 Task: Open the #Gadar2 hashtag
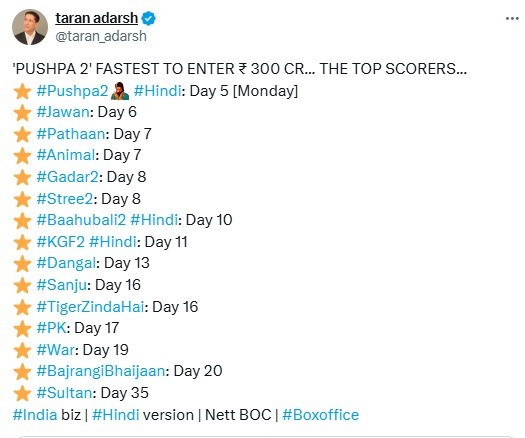point(68,177)
